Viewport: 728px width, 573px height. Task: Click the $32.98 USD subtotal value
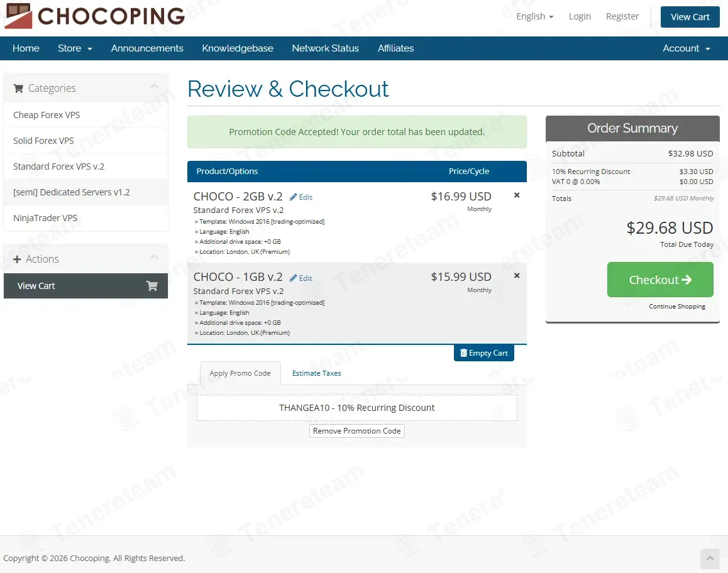click(x=690, y=153)
